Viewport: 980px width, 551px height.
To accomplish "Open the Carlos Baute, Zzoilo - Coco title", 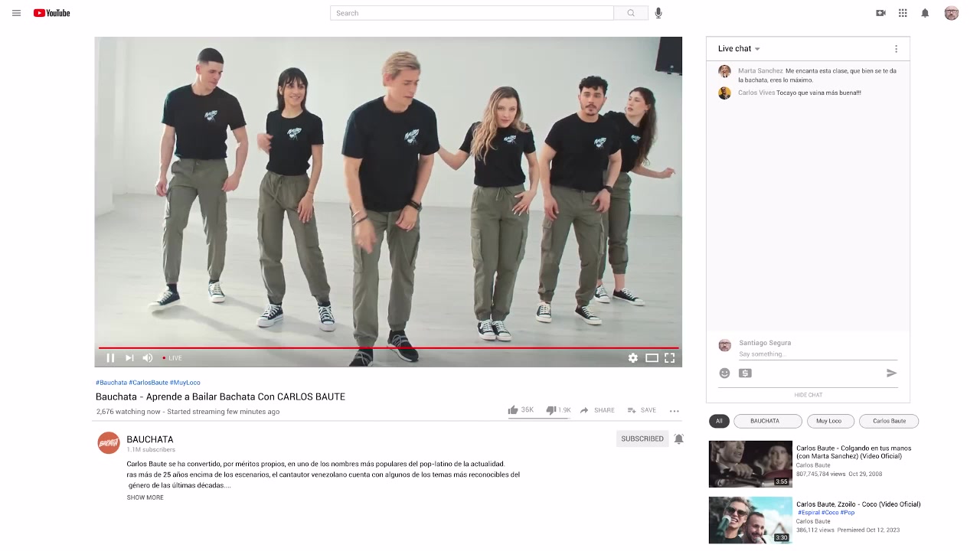I will (858, 504).
